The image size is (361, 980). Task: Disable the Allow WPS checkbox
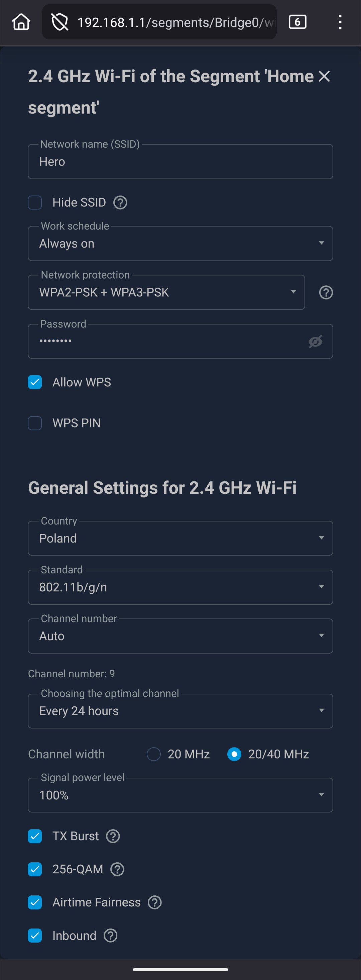[35, 382]
